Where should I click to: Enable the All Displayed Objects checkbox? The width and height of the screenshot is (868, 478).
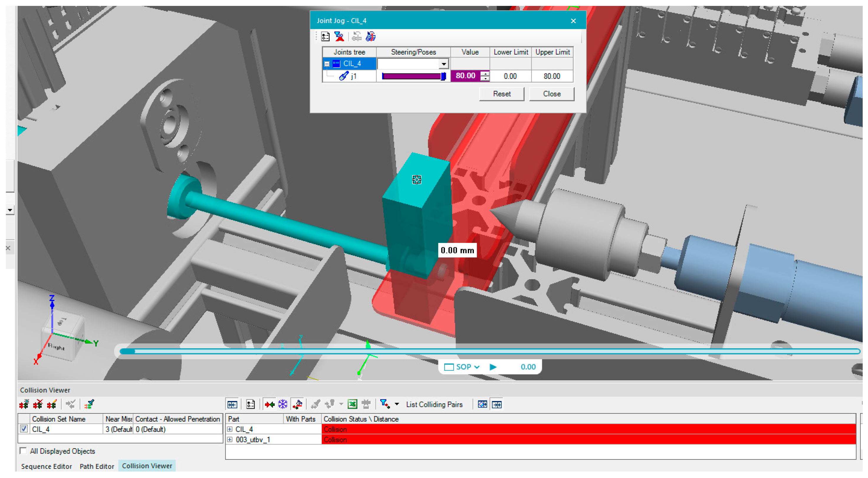click(23, 451)
